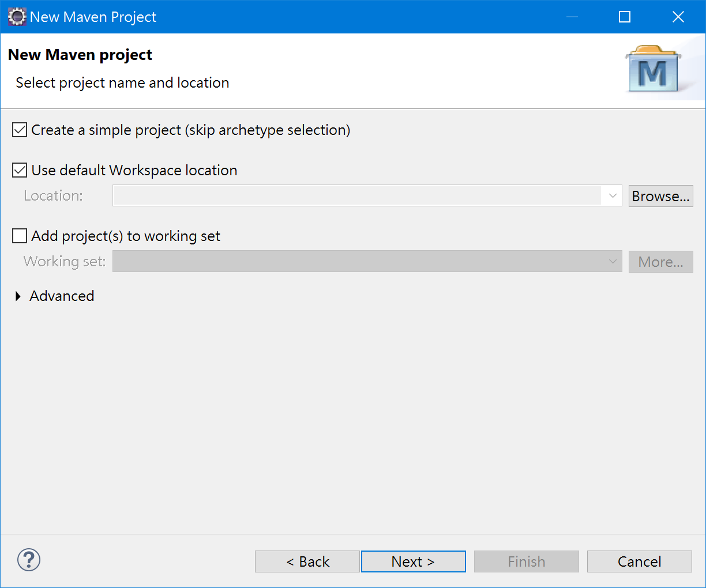
Task: Proceed with the 'Next >' button
Action: 413,561
